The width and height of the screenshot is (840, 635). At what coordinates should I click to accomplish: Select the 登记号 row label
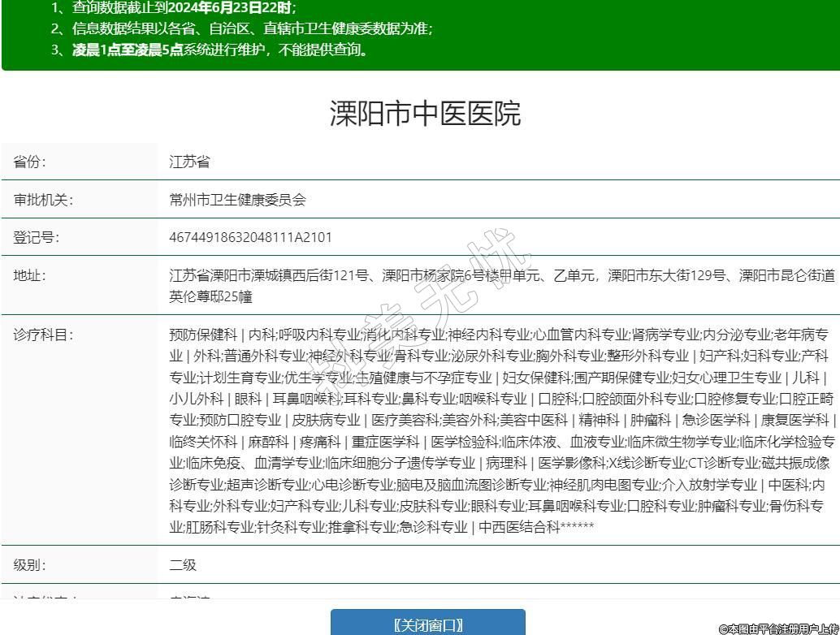point(37,238)
